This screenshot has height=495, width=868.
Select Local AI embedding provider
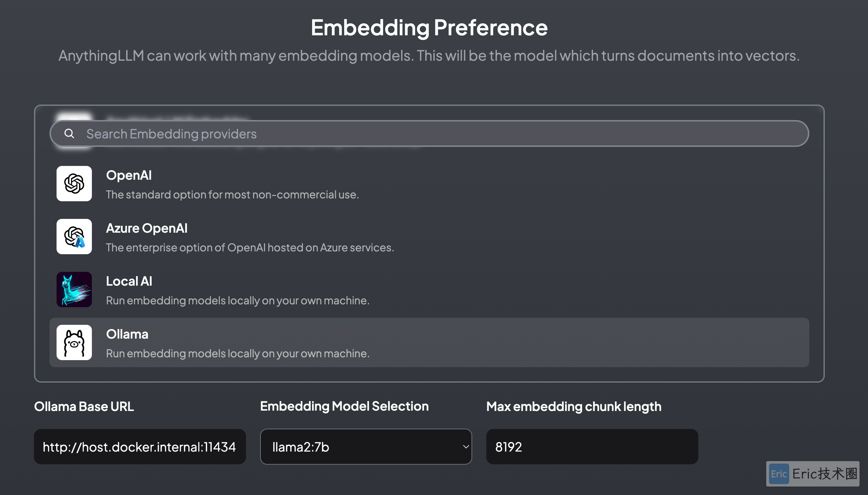click(x=429, y=290)
